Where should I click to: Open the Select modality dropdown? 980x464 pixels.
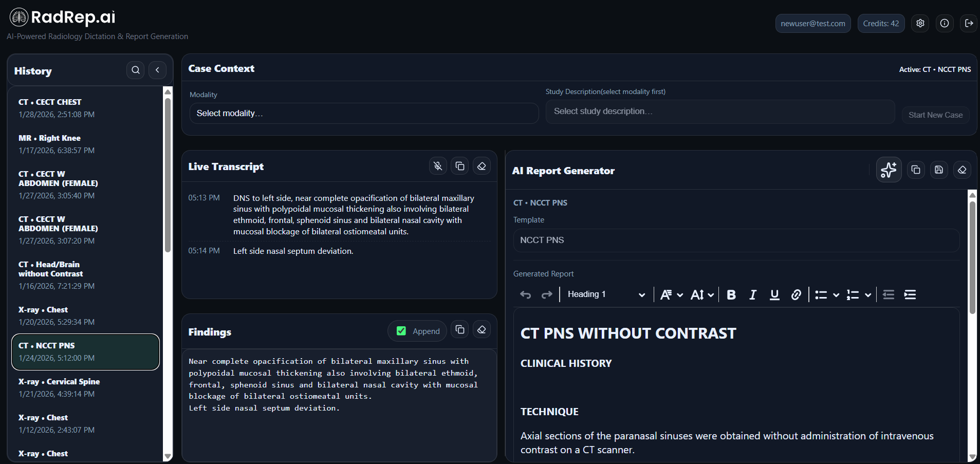(x=364, y=113)
